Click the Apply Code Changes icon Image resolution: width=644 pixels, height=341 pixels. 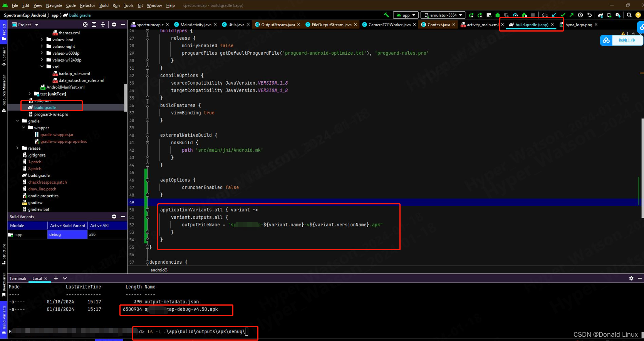point(489,15)
